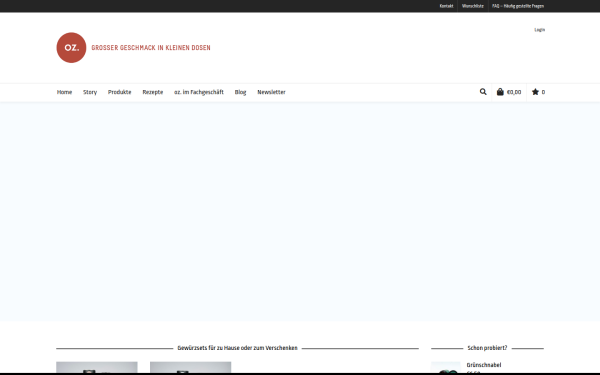The width and height of the screenshot is (600, 375).
Task: Click the Kontakt link in top bar
Action: click(446, 6)
